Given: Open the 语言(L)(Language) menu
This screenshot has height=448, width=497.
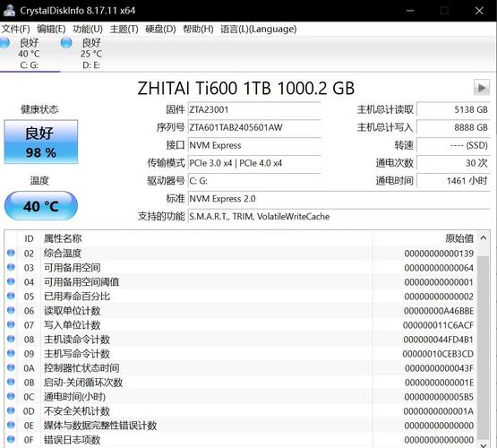Looking at the screenshot, I should 258,30.
